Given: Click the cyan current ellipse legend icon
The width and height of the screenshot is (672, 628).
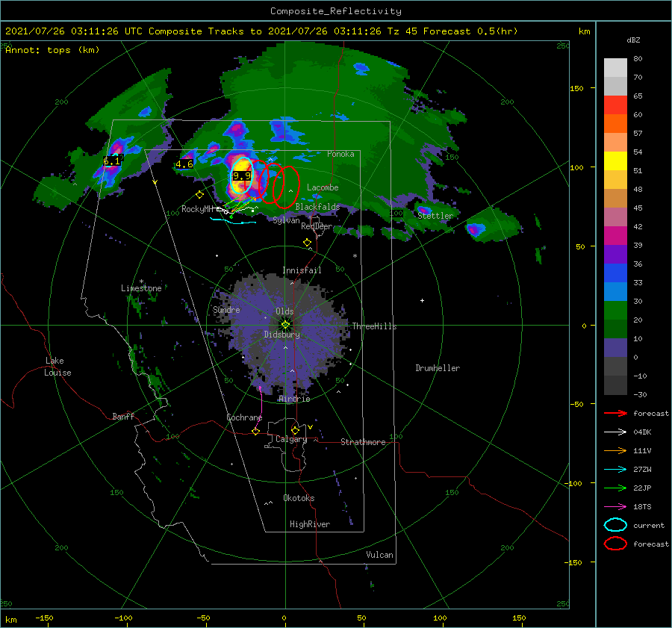Looking at the screenshot, I should (x=615, y=525).
